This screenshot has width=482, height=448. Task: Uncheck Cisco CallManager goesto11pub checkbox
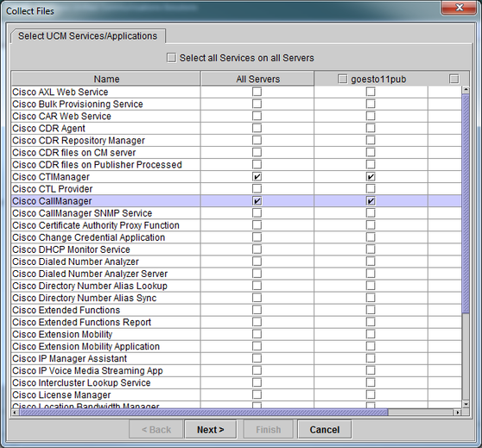click(x=371, y=201)
